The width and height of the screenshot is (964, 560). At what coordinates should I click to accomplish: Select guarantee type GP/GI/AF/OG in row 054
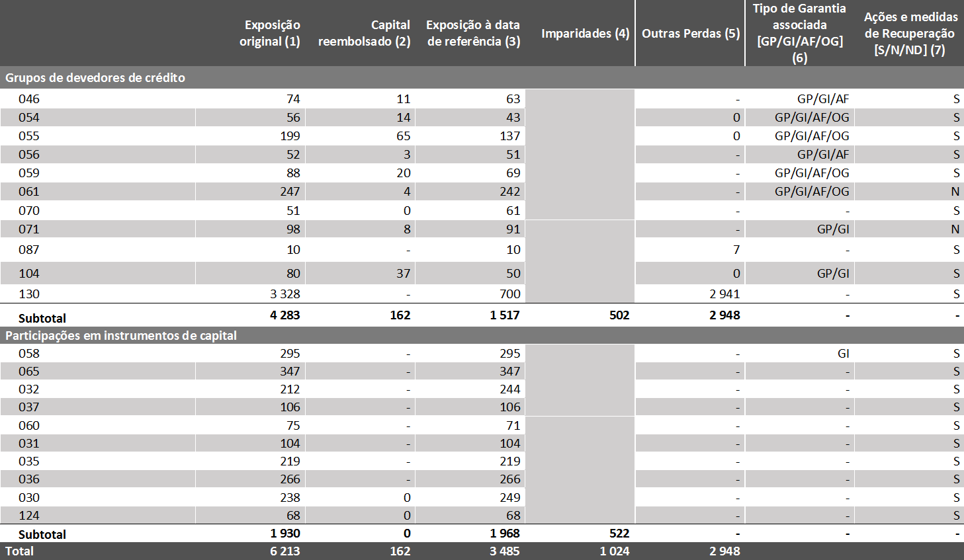pyautogui.click(x=812, y=117)
